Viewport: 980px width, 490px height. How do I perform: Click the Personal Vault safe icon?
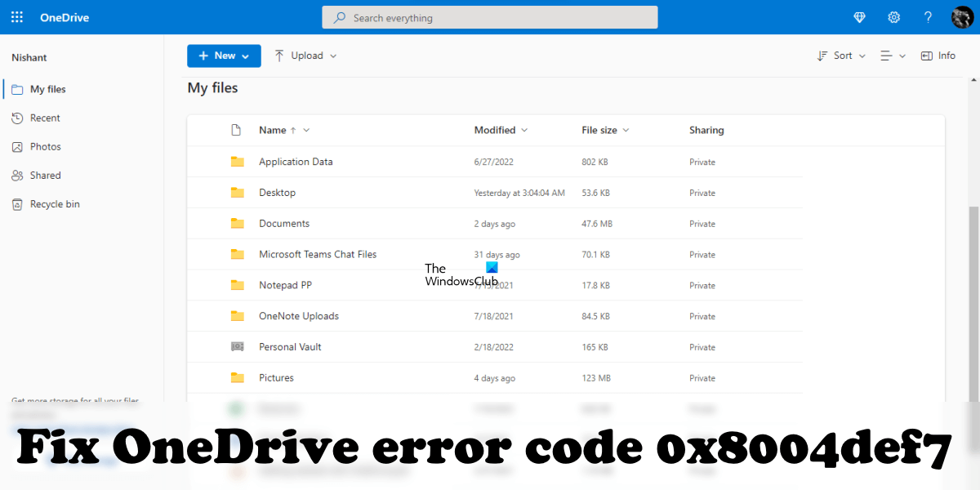pos(238,346)
